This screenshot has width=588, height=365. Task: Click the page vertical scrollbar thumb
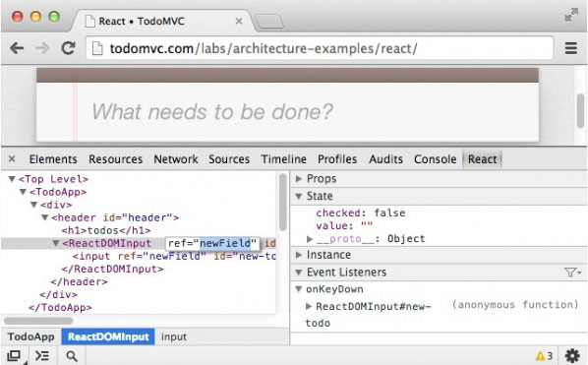pos(580,111)
